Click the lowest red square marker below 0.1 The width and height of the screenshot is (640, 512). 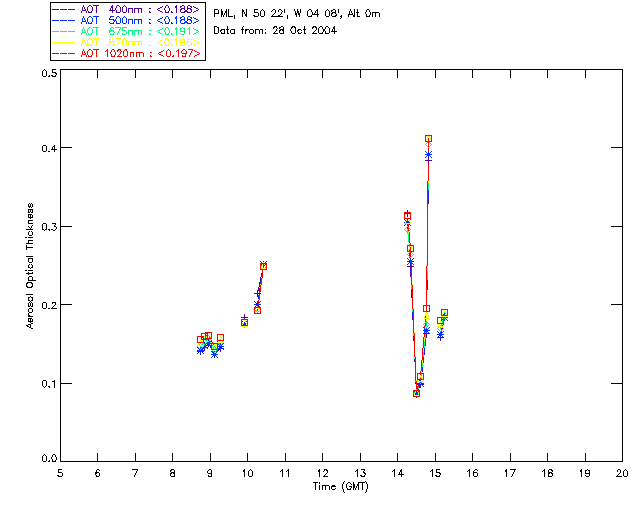coord(416,394)
